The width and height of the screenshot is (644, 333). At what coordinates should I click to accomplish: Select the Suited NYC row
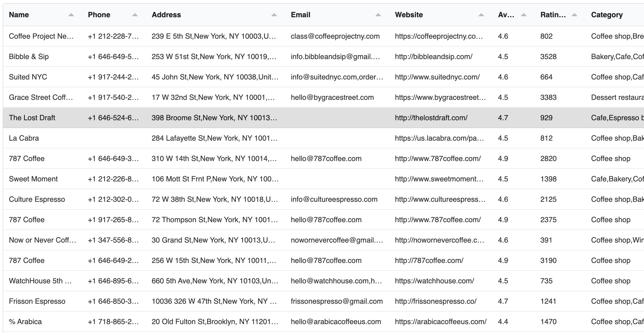tap(28, 77)
